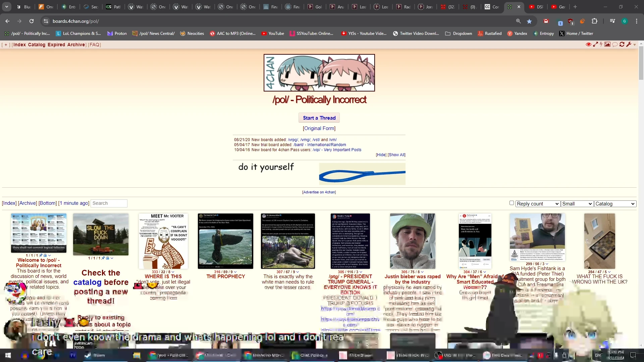Click the page vertical scrollbar thumb
The height and width of the screenshot is (362, 644).
point(641,63)
